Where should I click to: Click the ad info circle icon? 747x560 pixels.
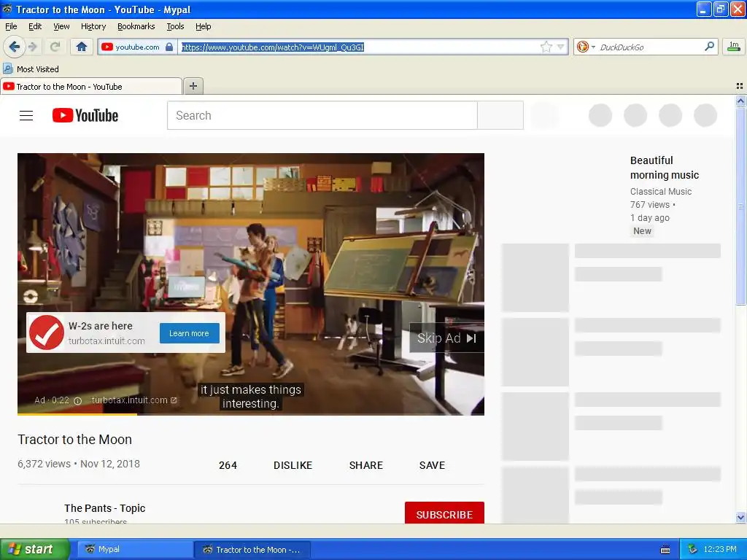(x=77, y=400)
